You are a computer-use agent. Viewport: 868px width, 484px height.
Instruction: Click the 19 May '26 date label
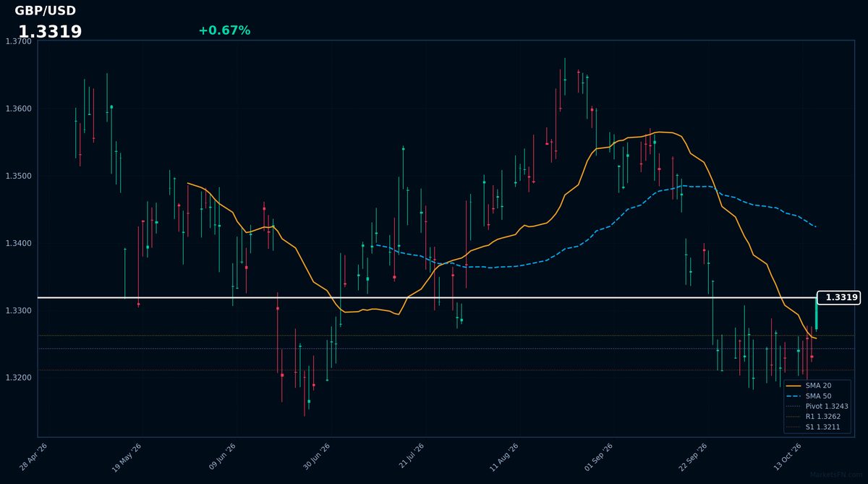tap(127, 457)
